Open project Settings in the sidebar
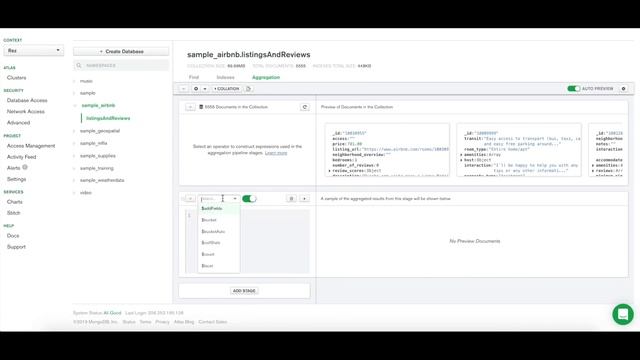The height and width of the screenshot is (360, 640). pyautogui.click(x=16, y=179)
